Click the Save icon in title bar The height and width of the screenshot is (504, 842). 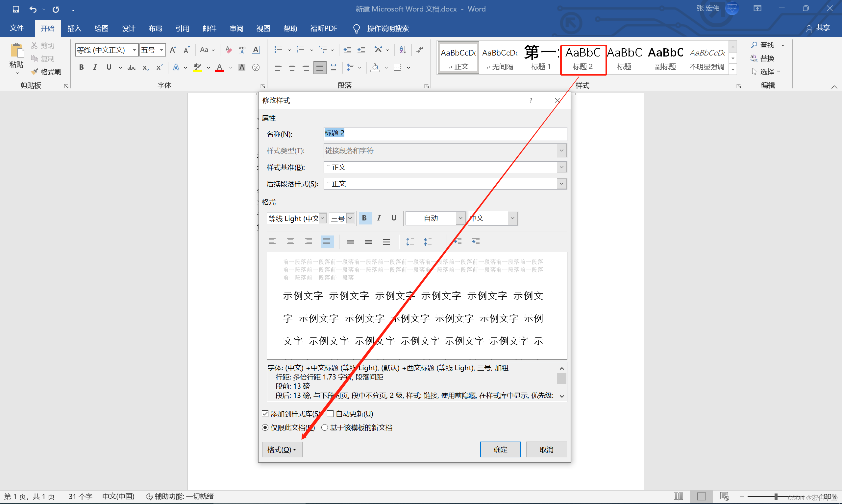click(16, 9)
